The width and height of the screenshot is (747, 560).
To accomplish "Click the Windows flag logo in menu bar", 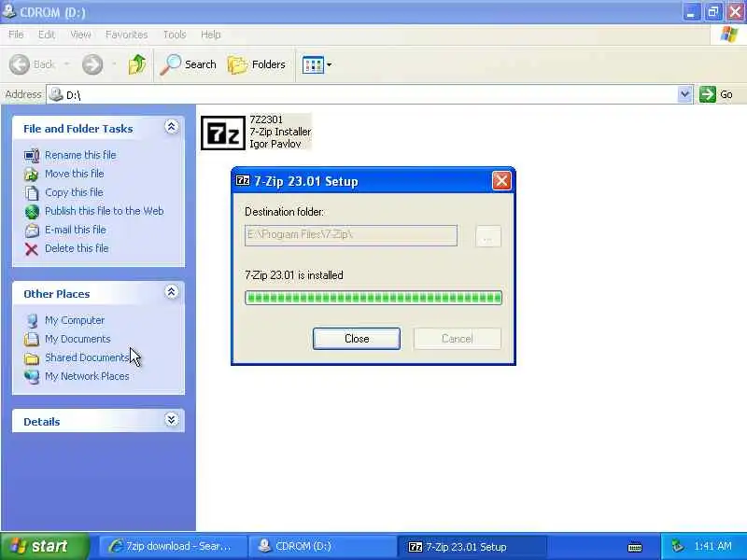I will (x=729, y=35).
